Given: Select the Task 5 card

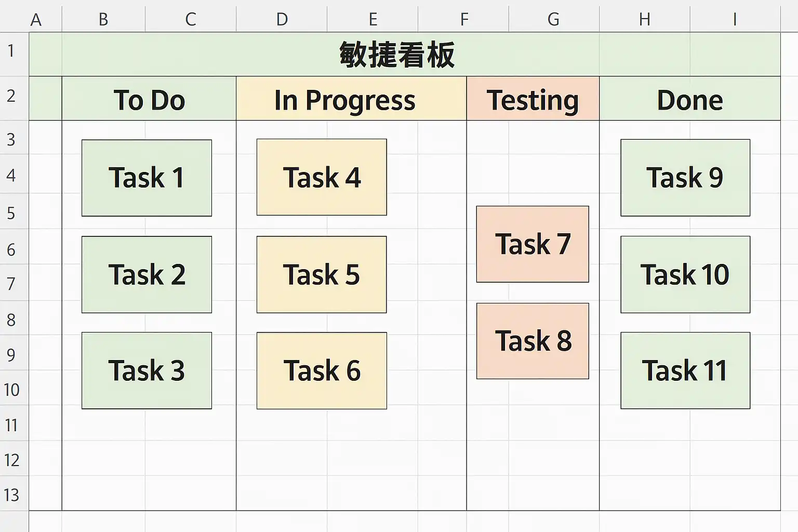Looking at the screenshot, I should 322,274.
